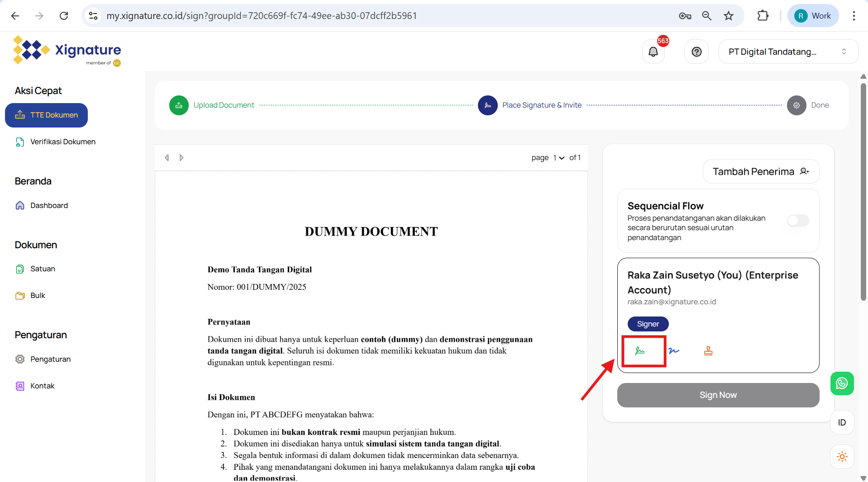
Task: Expand the PT Digital Tandatang account selector
Action: tap(788, 52)
